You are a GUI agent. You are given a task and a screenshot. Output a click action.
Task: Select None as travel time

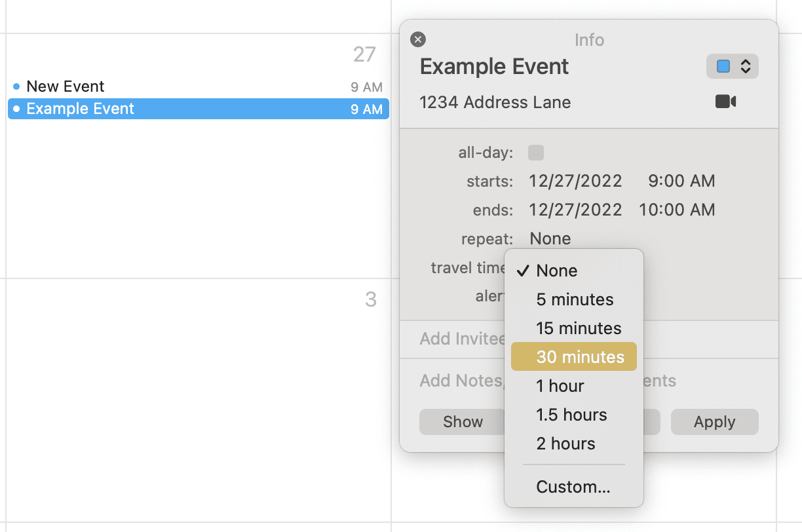556,270
